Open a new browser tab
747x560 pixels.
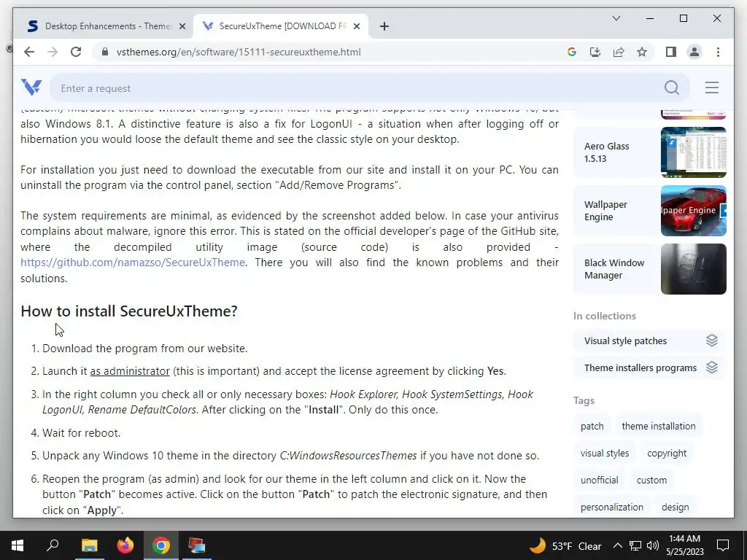(384, 26)
